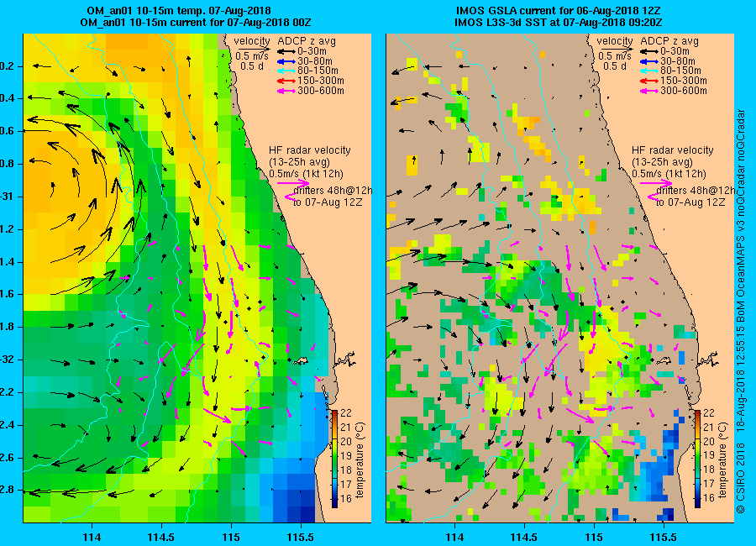Click the 114 longitude tick under right map
Screen dimensions: 756x546
click(x=454, y=537)
